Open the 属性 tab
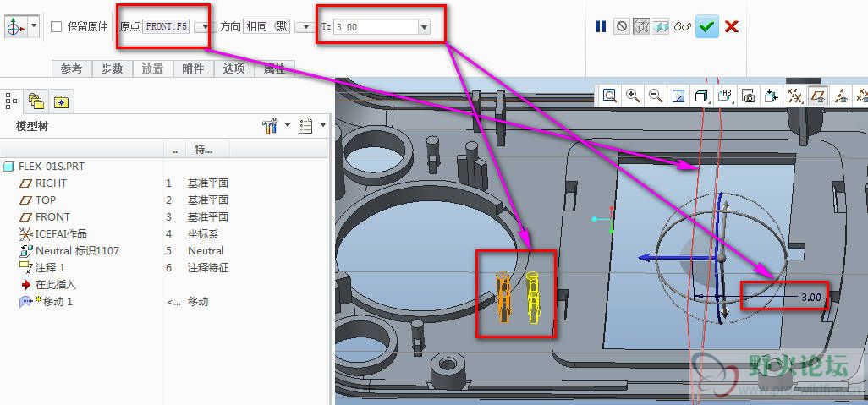The image size is (868, 405). [275, 68]
